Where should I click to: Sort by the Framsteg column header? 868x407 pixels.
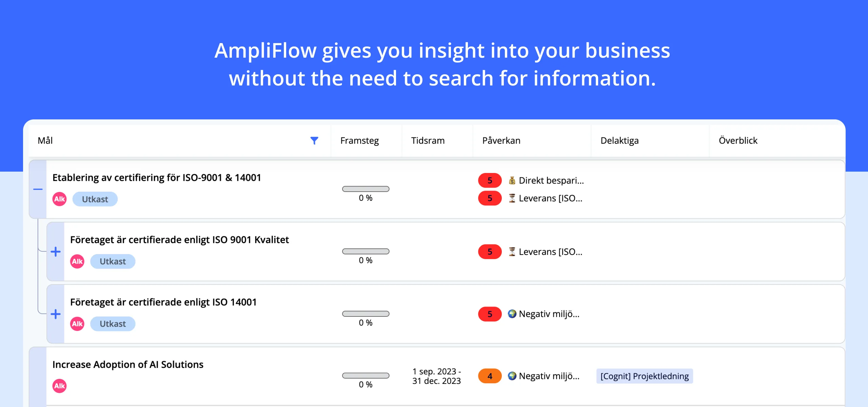(359, 140)
